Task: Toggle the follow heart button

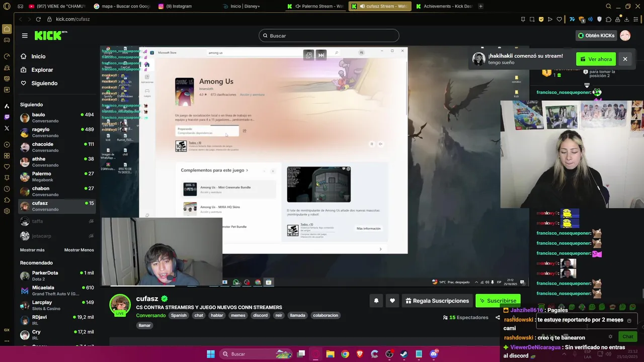Action: (x=392, y=301)
